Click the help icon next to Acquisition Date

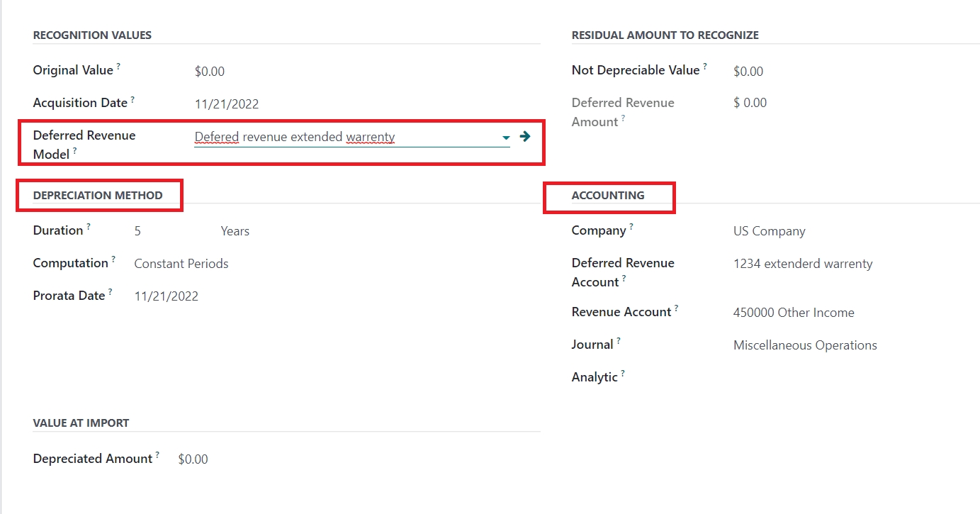(x=133, y=99)
